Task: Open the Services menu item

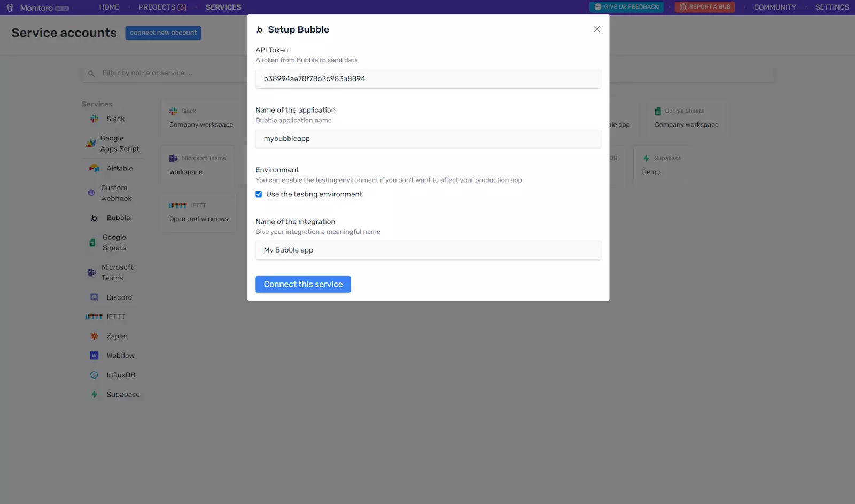Action: [223, 7]
